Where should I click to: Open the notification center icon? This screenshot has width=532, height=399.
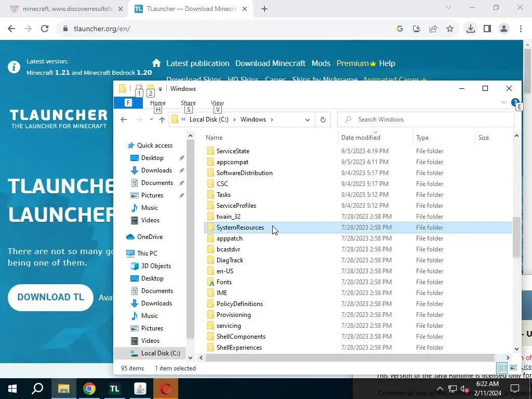coord(515,389)
